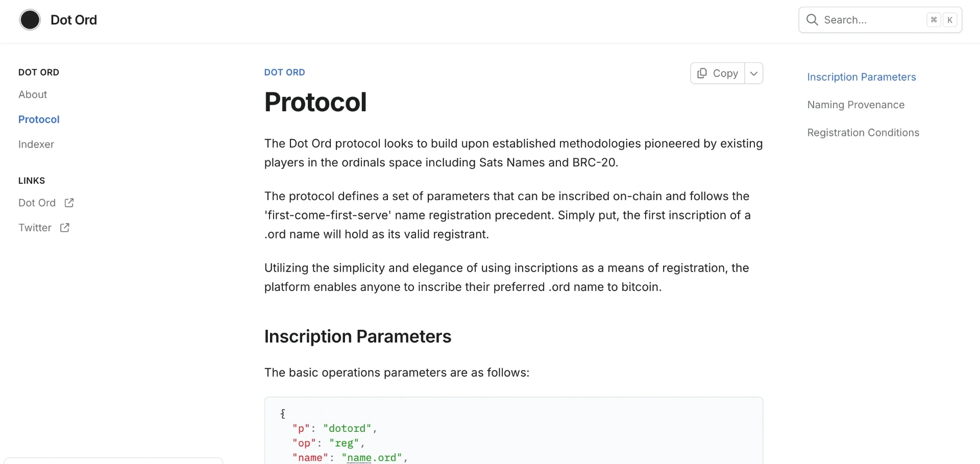The width and height of the screenshot is (980, 464).
Task: Jump to Naming Provenance section
Action: [856, 105]
